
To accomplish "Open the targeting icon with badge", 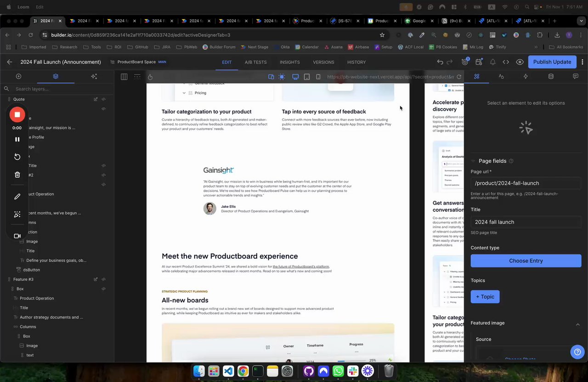I will (x=464, y=62).
